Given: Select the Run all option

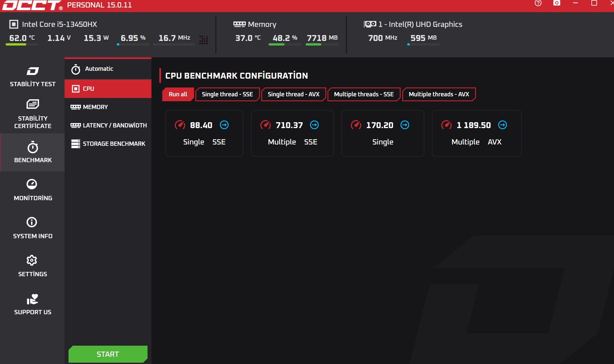Looking at the screenshot, I should [178, 94].
